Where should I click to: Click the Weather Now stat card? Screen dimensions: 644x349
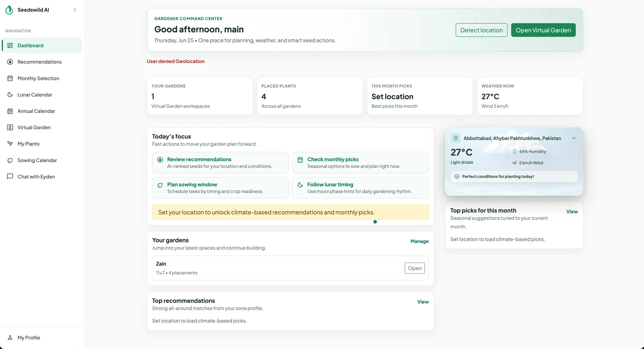click(x=530, y=96)
